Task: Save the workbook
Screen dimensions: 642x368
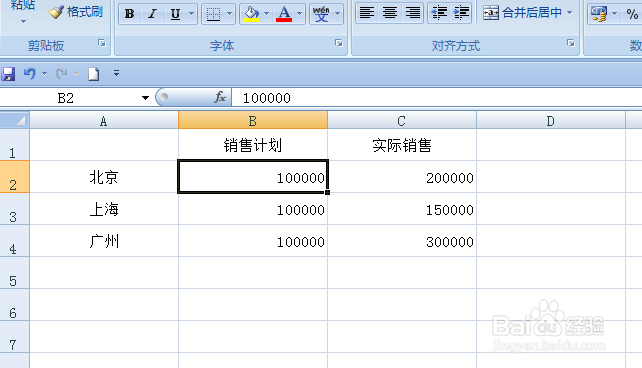Action: [8, 74]
